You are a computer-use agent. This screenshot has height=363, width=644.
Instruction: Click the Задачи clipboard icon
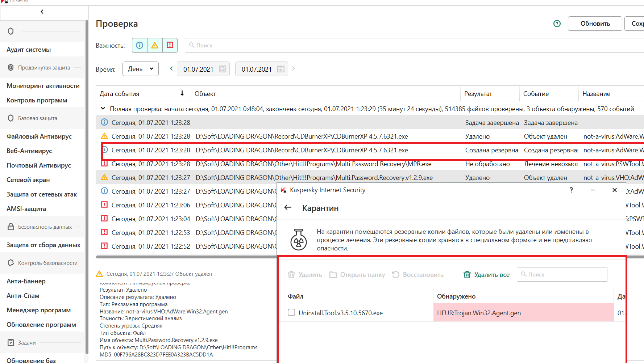coord(11,342)
